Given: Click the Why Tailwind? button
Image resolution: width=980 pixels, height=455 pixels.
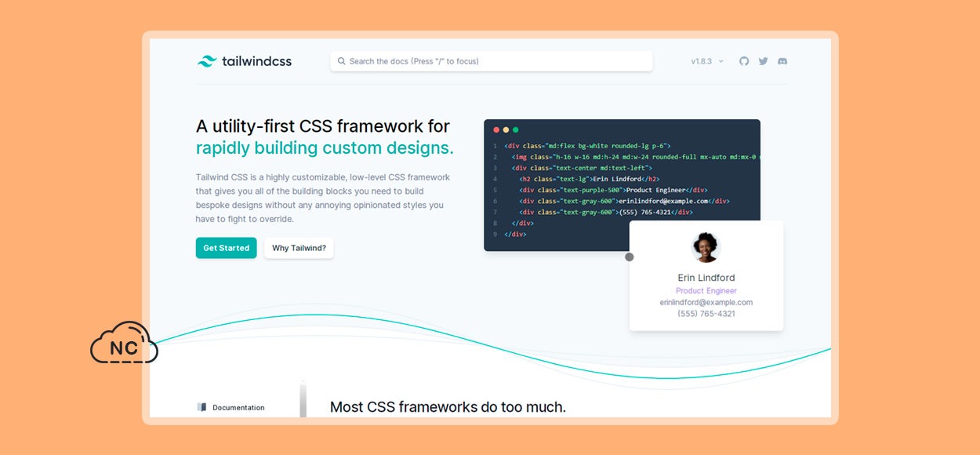Looking at the screenshot, I should point(299,248).
